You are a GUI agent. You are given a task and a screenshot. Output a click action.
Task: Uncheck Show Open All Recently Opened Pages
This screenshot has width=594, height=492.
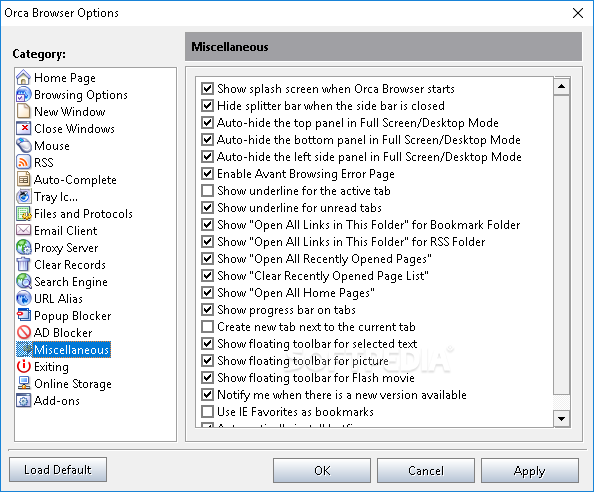click(207, 259)
